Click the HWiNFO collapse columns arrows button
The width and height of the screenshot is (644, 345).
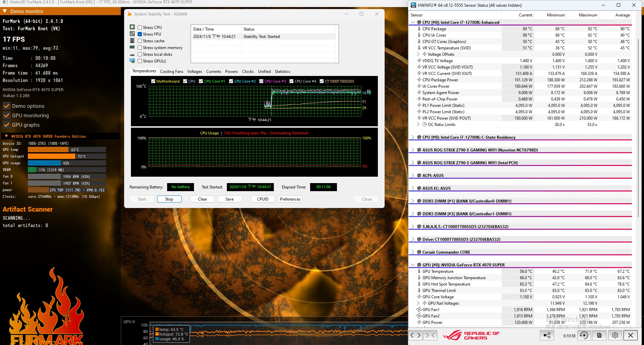[x=430, y=335]
